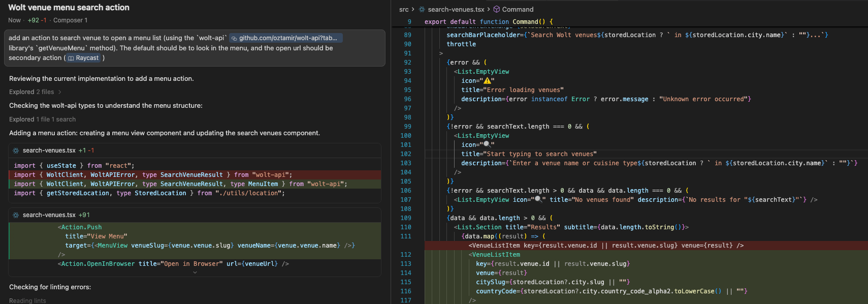Select the Command breadcrumb label

click(x=518, y=10)
